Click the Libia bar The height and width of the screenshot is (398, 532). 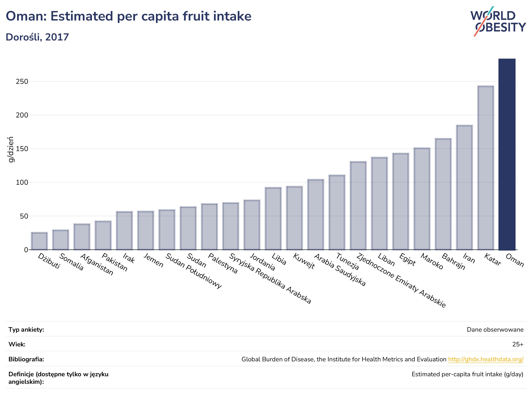coord(273,219)
